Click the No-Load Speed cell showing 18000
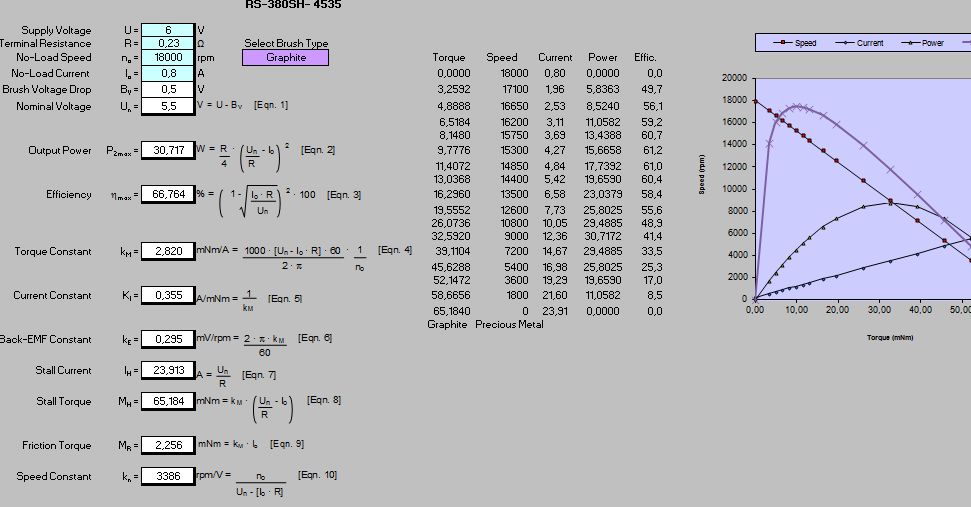 [167, 58]
